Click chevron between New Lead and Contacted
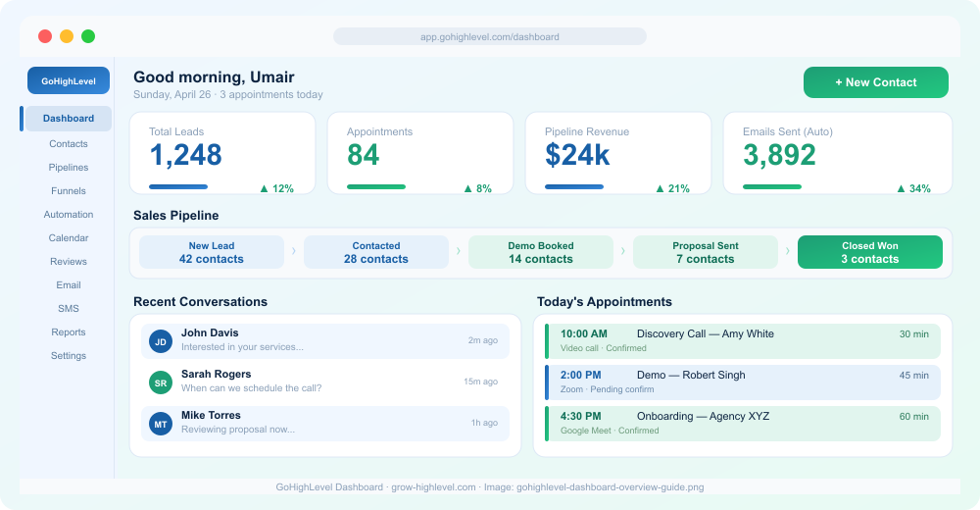The width and height of the screenshot is (980, 510). [x=294, y=251]
